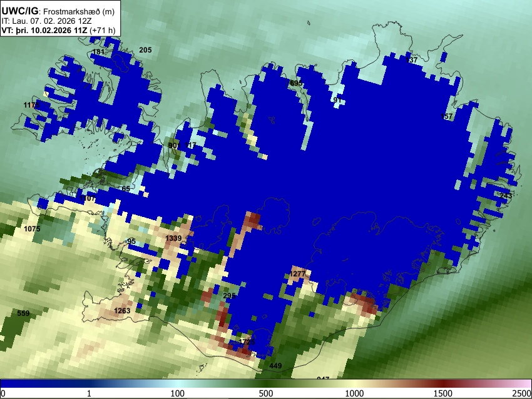Click the 295 value label

pos(229,296)
